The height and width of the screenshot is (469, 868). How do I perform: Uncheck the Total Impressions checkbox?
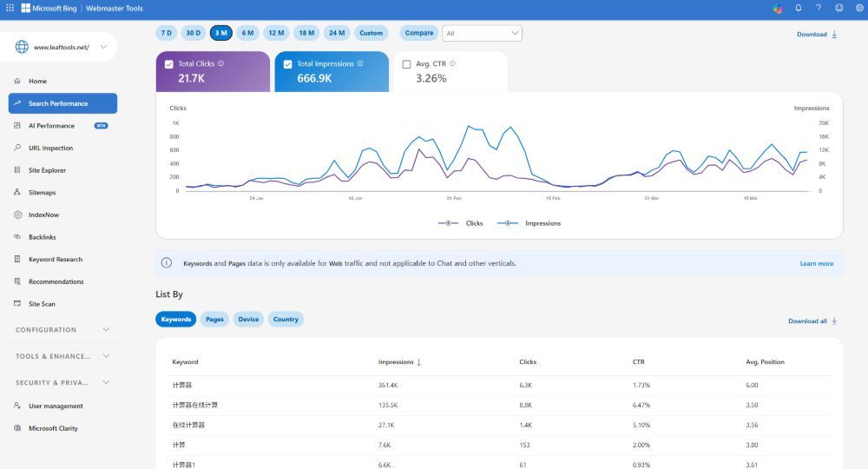click(287, 64)
